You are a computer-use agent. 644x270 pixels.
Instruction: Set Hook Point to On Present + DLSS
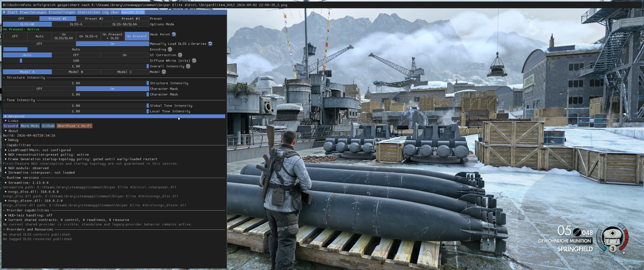113,36
